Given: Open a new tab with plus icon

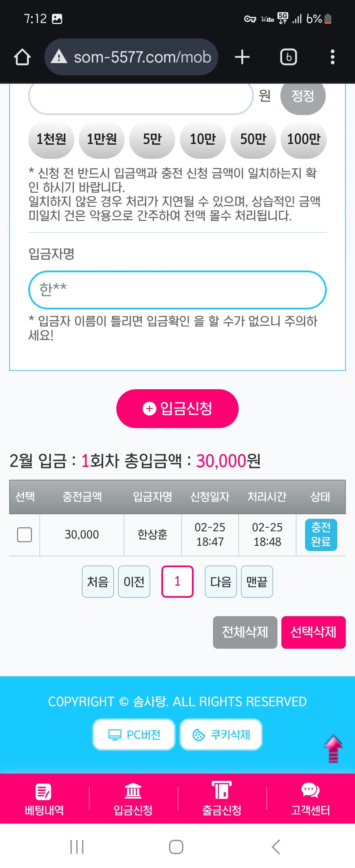Looking at the screenshot, I should (x=242, y=57).
